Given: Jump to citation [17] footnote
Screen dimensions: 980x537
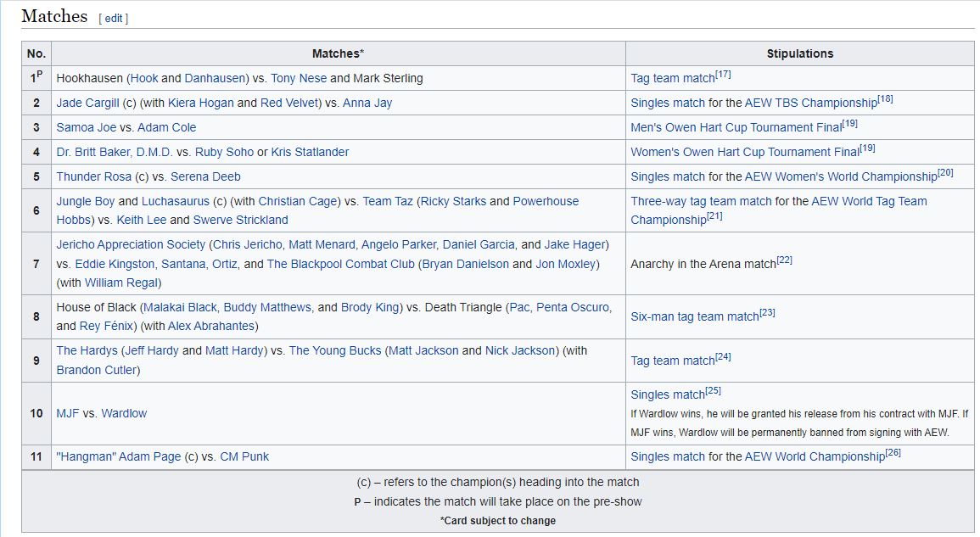Looking at the screenshot, I should click(723, 75).
